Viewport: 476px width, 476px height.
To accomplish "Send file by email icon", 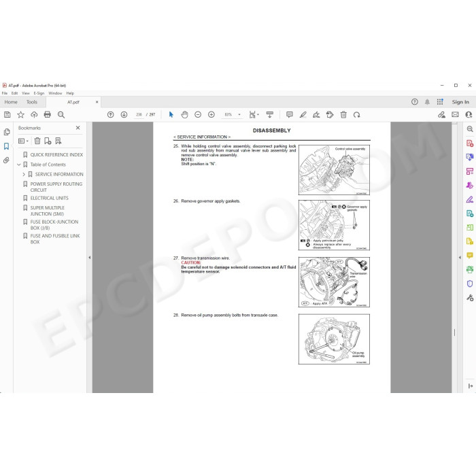I will click(455, 114).
